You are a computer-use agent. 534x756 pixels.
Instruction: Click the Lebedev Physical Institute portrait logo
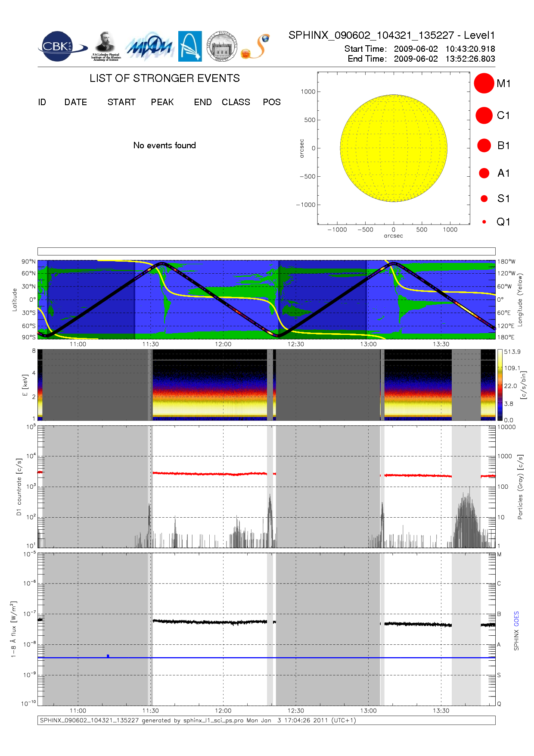tap(106, 46)
